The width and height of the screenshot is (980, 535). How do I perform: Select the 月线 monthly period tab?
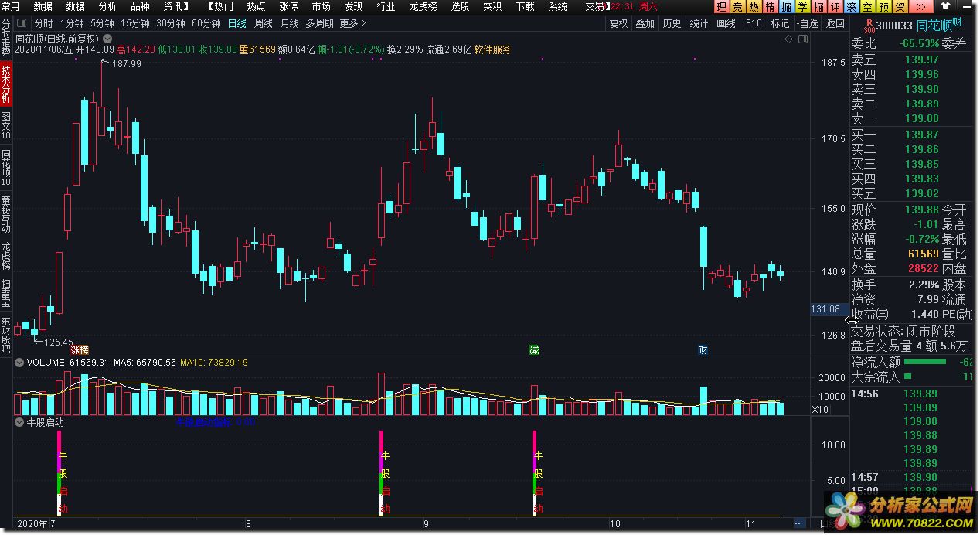pos(290,23)
